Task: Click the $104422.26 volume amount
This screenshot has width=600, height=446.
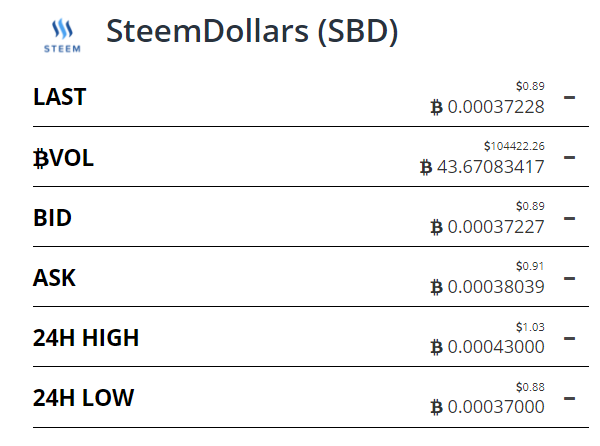Action: [x=514, y=146]
